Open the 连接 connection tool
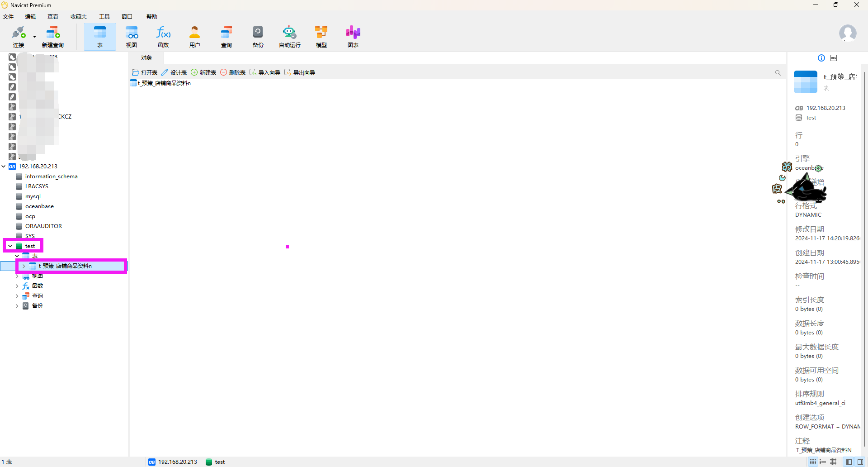868x467 pixels. tap(19, 37)
